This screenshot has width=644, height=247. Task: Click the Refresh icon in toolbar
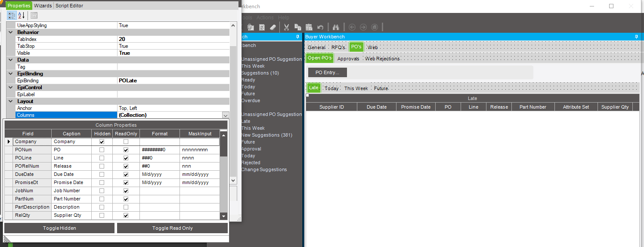[x=262, y=27]
